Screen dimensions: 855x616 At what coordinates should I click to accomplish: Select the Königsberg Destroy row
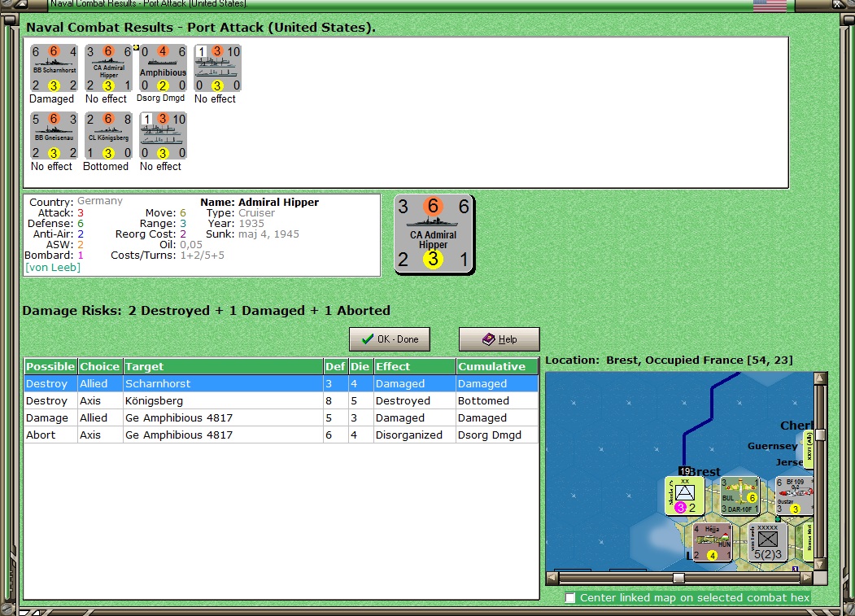click(x=281, y=401)
